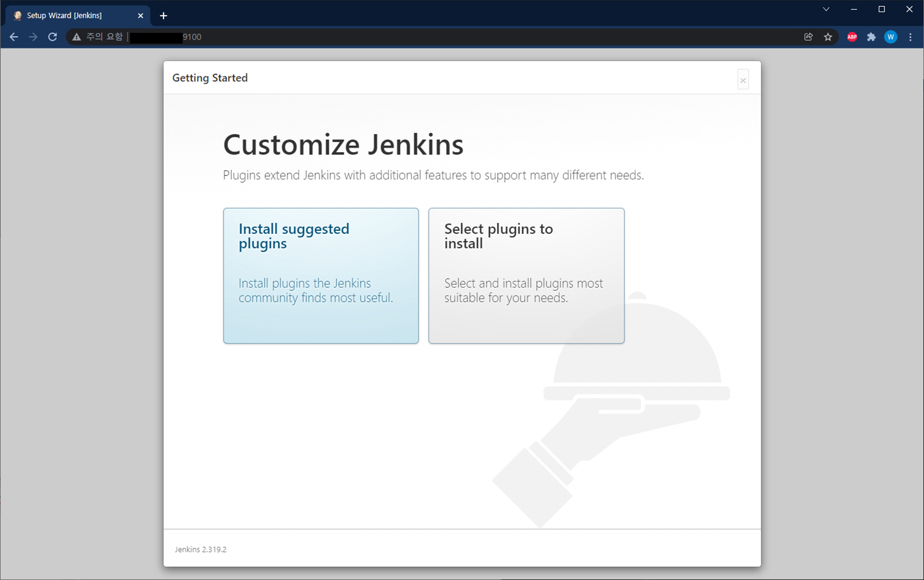Click the Customize Jenkins heading

343,144
